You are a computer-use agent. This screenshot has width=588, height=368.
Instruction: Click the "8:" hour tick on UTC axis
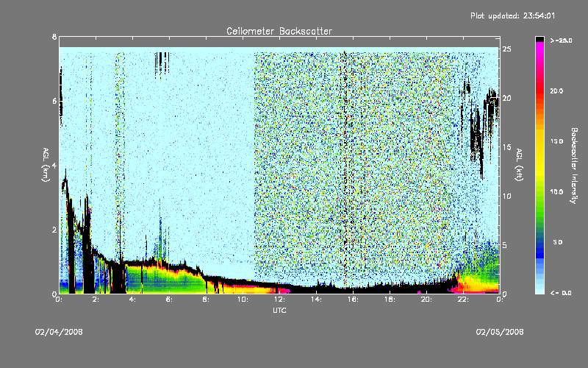tap(206, 300)
